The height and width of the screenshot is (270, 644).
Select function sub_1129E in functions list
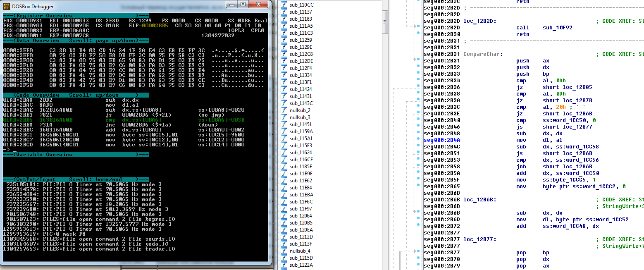pyautogui.click(x=301, y=47)
